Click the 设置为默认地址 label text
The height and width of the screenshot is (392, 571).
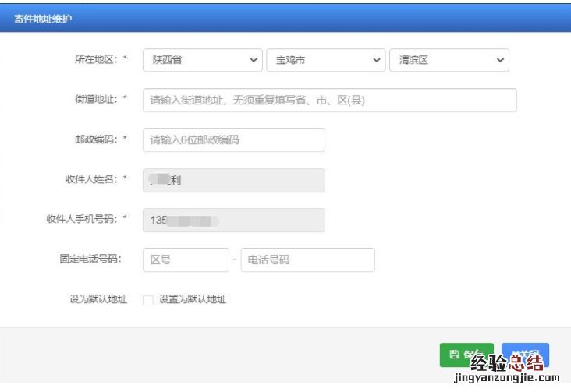(x=192, y=300)
